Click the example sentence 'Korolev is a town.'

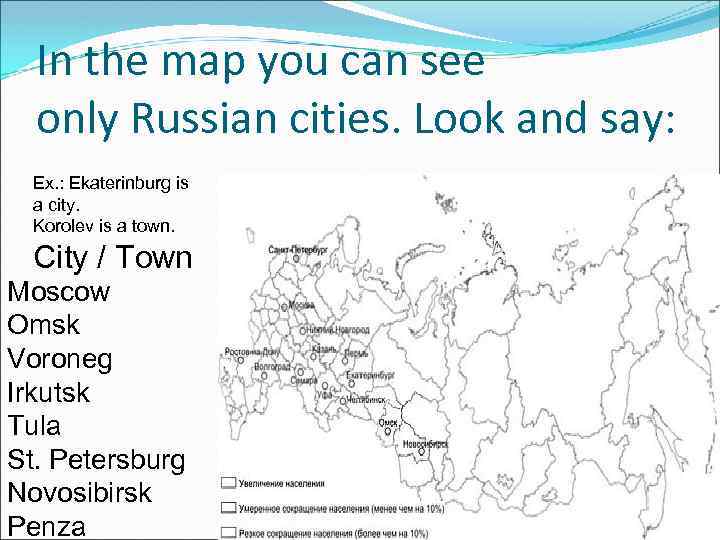click(x=104, y=226)
